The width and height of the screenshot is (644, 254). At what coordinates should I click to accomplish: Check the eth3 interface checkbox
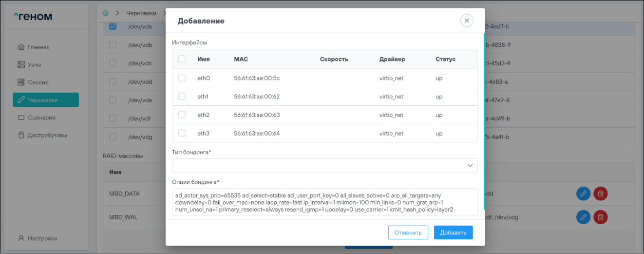[182, 134]
